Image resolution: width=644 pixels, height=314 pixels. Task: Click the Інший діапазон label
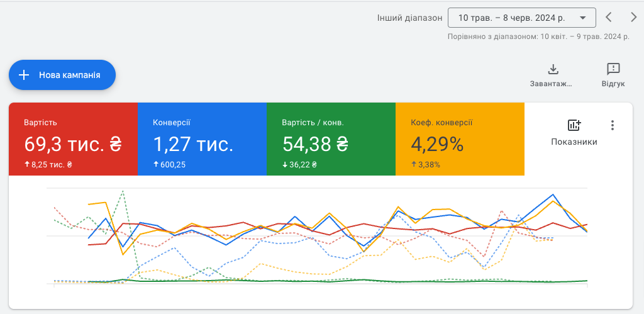(409, 18)
